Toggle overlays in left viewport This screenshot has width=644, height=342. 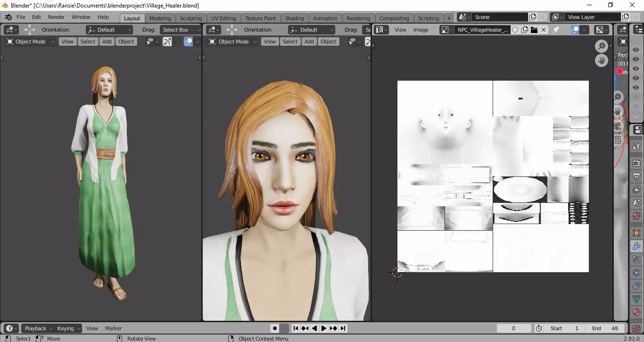pyautogui.click(x=188, y=42)
